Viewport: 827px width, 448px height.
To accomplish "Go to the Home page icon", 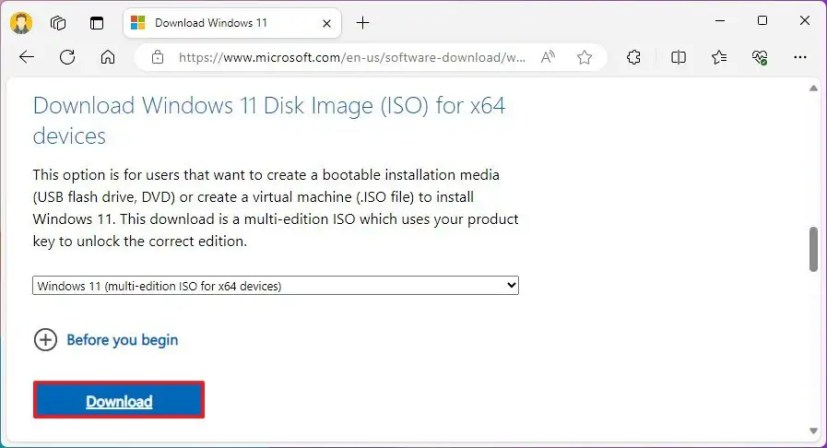I will pyautogui.click(x=108, y=57).
